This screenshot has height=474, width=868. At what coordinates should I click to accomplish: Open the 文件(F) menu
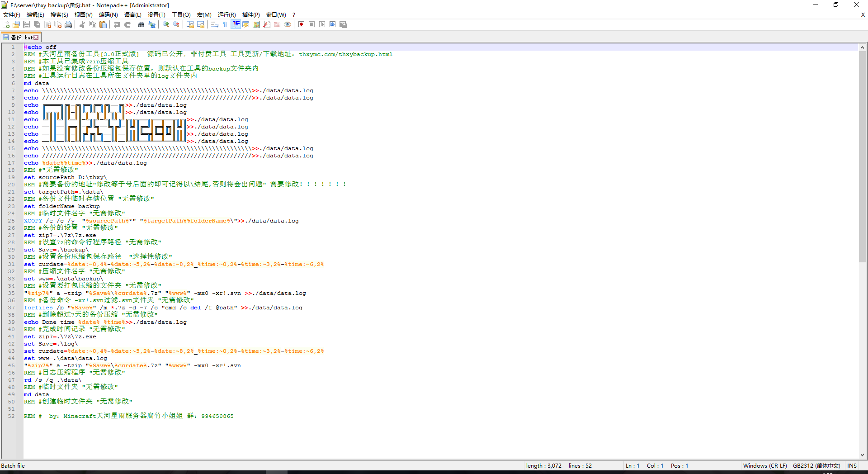point(12,15)
